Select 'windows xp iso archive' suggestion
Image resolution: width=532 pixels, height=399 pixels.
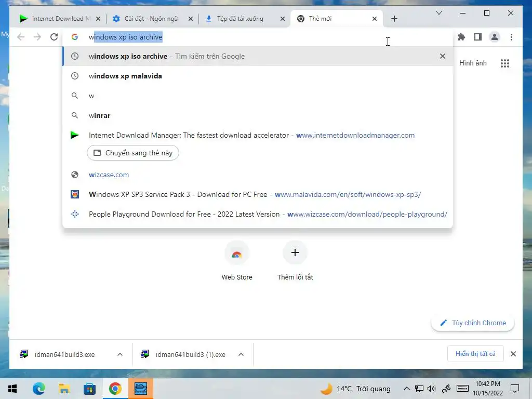pyautogui.click(x=258, y=56)
